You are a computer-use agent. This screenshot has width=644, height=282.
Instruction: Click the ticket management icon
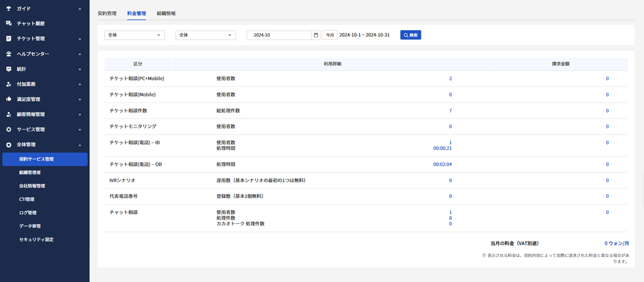(x=9, y=39)
